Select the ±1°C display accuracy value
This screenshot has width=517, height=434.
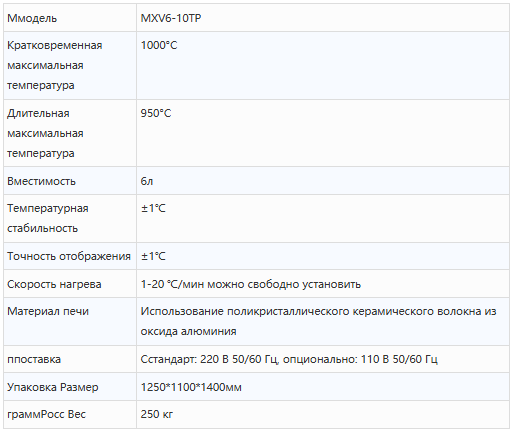[153, 256]
